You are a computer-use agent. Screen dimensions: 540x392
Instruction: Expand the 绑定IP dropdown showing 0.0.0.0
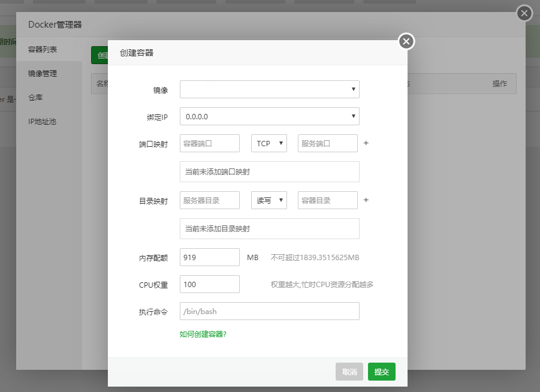[269, 116]
